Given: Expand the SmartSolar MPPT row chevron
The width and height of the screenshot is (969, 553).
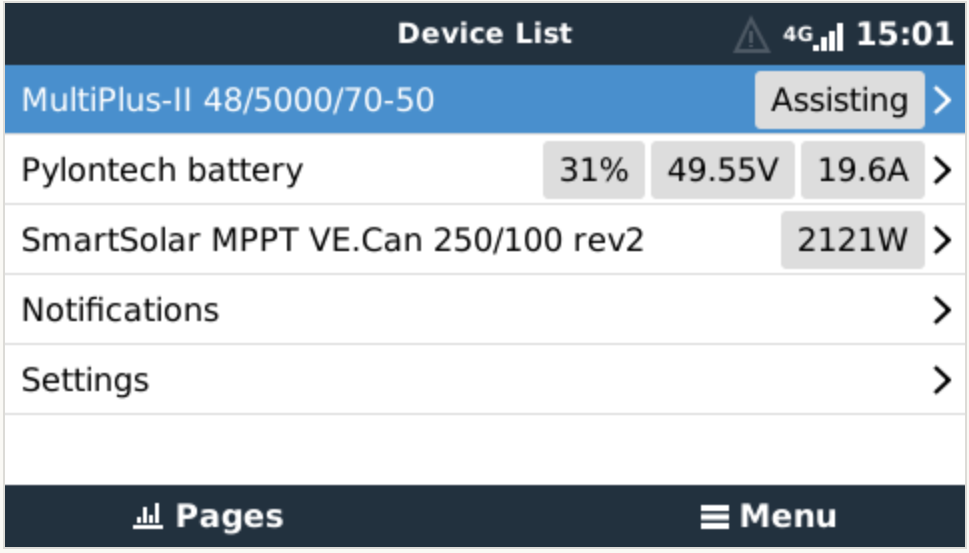Looking at the screenshot, I should tap(941, 240).
